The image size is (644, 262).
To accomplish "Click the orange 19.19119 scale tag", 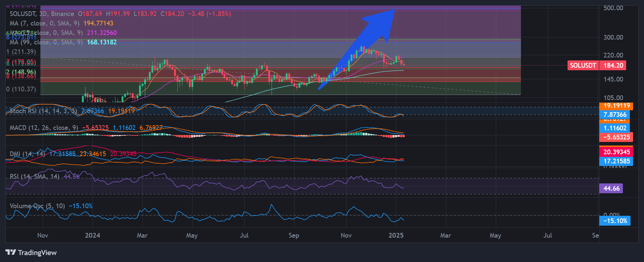I will click(616, 106).
